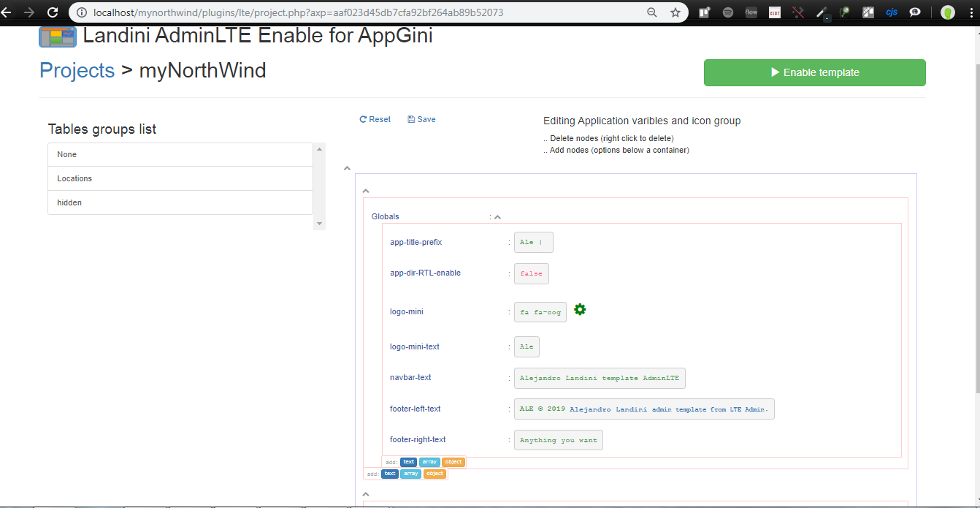Edit the footer-right-text value field
This screenshot has height=508, width=980.
(559, 440)
